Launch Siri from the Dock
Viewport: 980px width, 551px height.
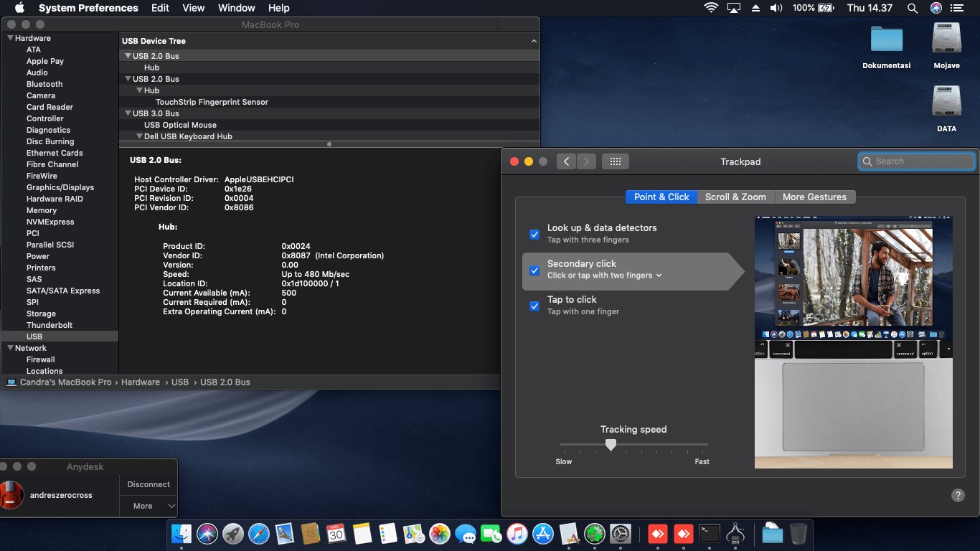[207, 533]
